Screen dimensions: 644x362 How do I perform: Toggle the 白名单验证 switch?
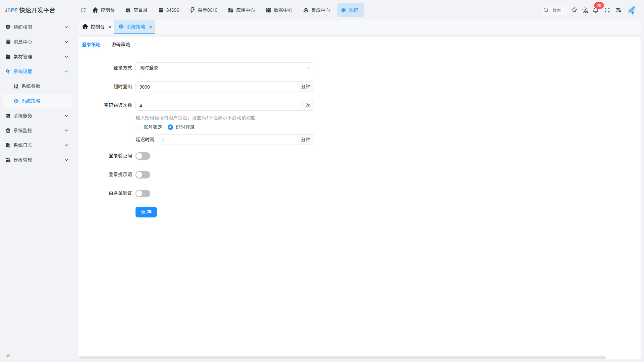click(x=143, y=194)
